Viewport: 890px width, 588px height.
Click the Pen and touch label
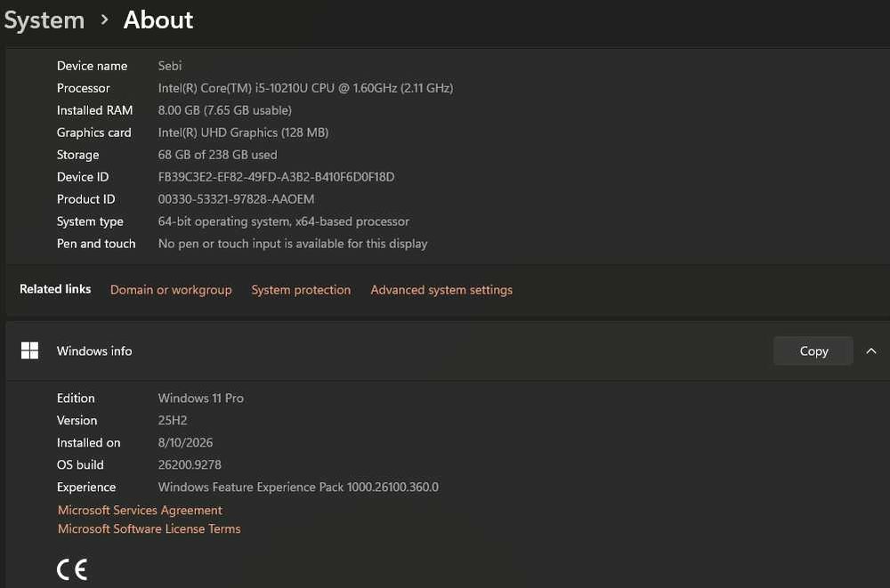coord(96,244)
